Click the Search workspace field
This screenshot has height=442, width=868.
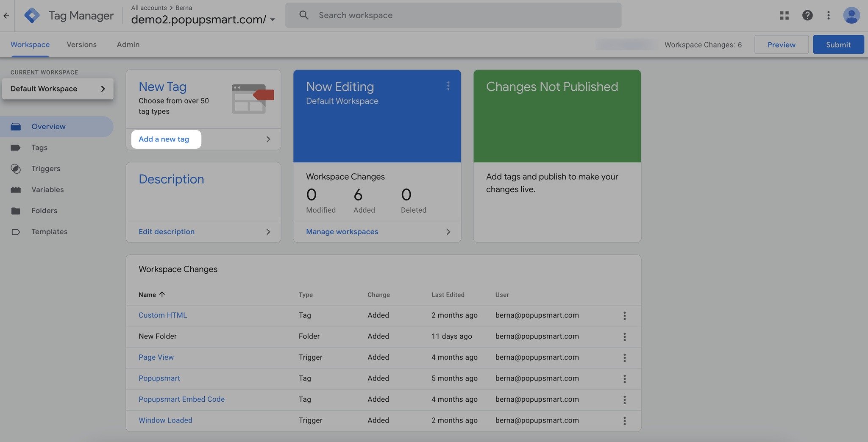[x=453, y=15]
